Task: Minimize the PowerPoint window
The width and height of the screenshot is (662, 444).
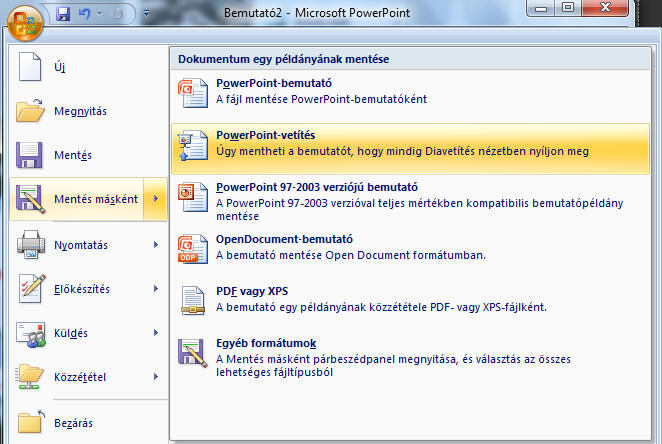Action: pos(541,8)
